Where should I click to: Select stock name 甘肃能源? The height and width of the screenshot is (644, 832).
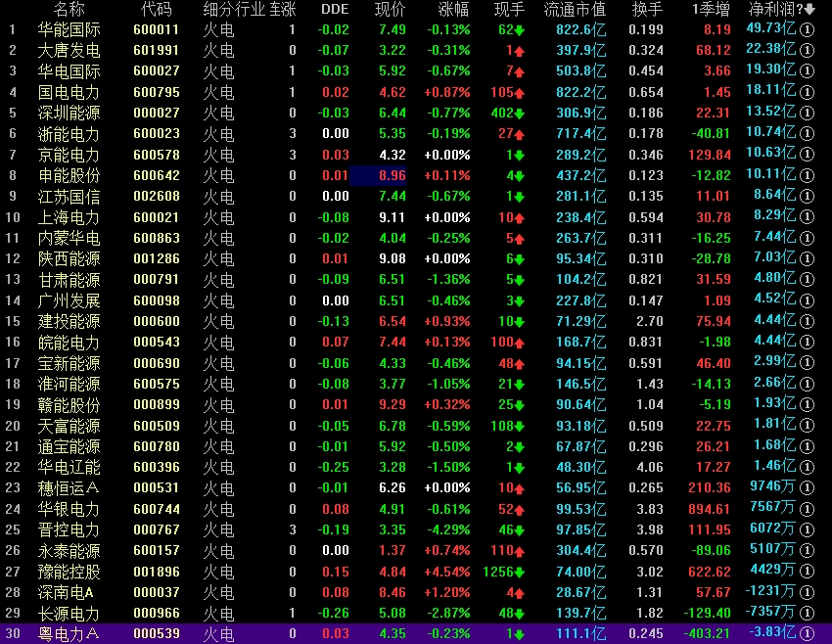tap(69, 280)
